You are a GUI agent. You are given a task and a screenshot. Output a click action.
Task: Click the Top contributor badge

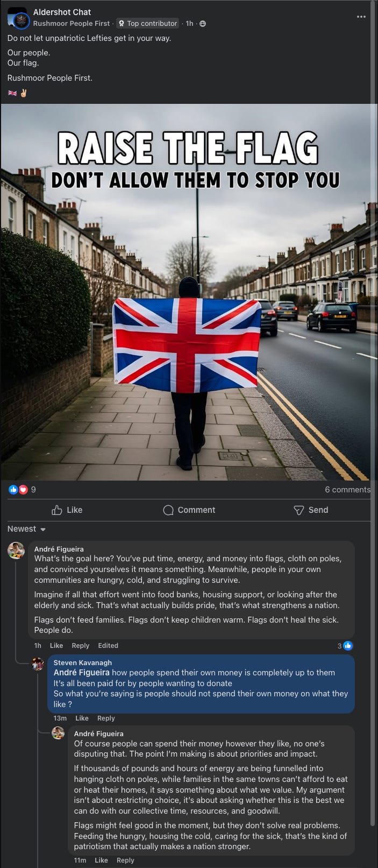[148, 24]
